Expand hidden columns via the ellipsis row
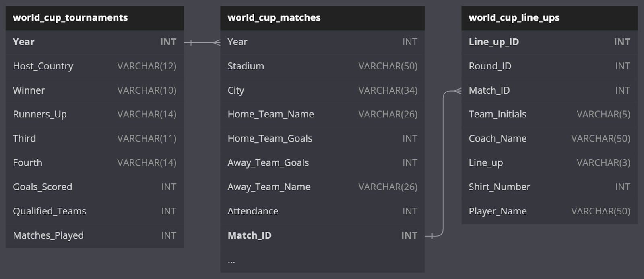 (x=231, y=261)
